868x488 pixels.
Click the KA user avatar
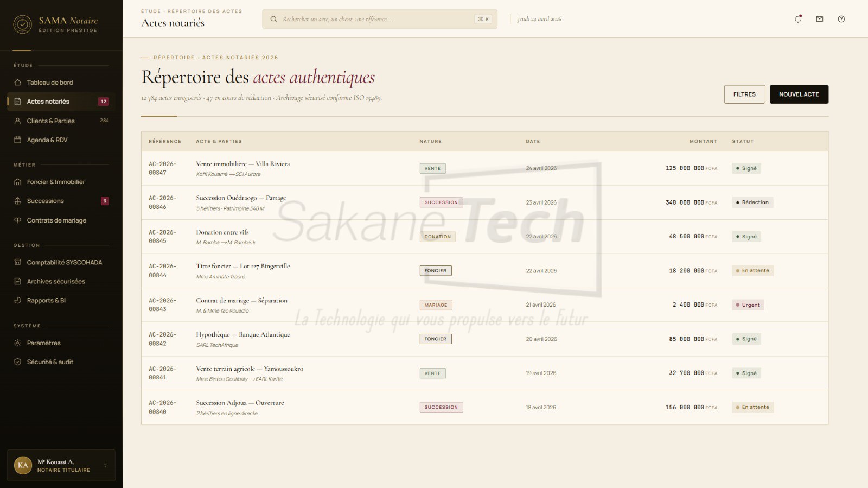[23, 465]
